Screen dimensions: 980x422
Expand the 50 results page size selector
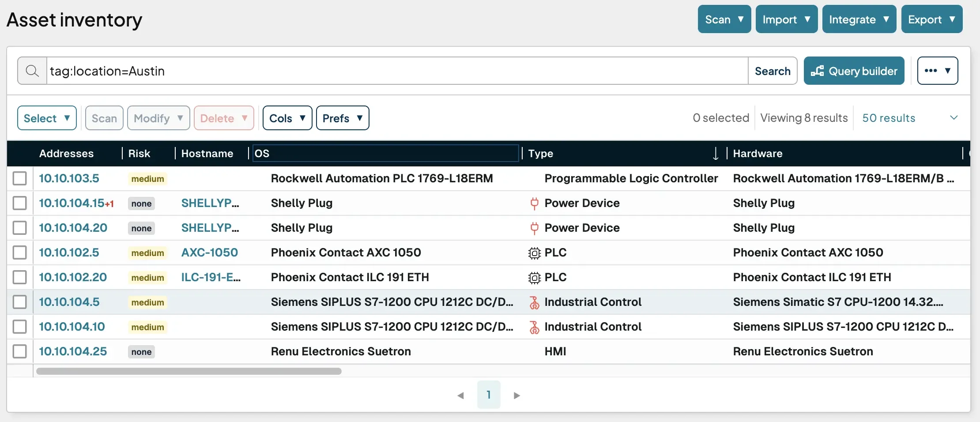tap(910, 118)
